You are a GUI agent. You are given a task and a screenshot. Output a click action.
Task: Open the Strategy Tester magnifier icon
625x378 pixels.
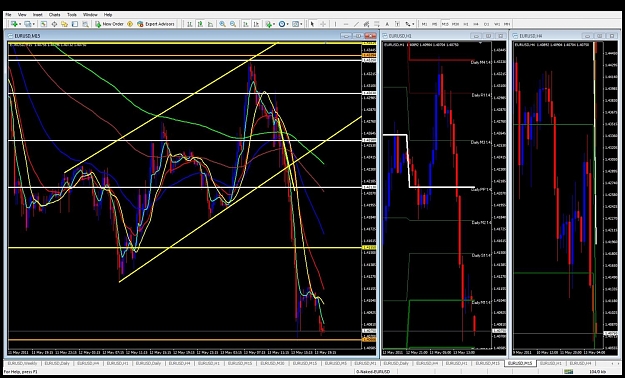[x=85, y=24]
